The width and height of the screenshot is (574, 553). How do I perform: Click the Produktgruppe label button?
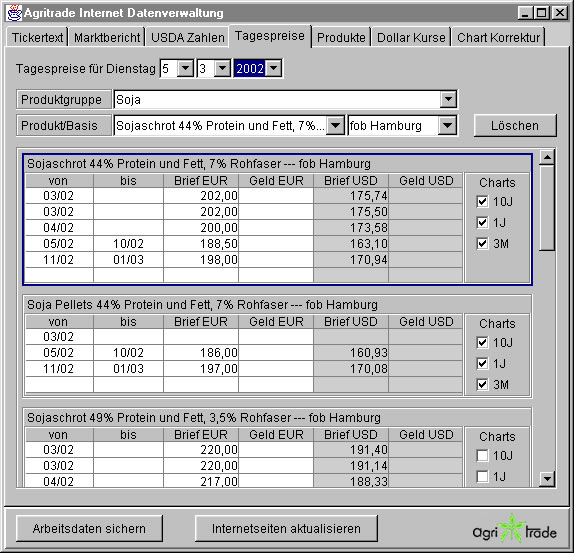point(63,100)
